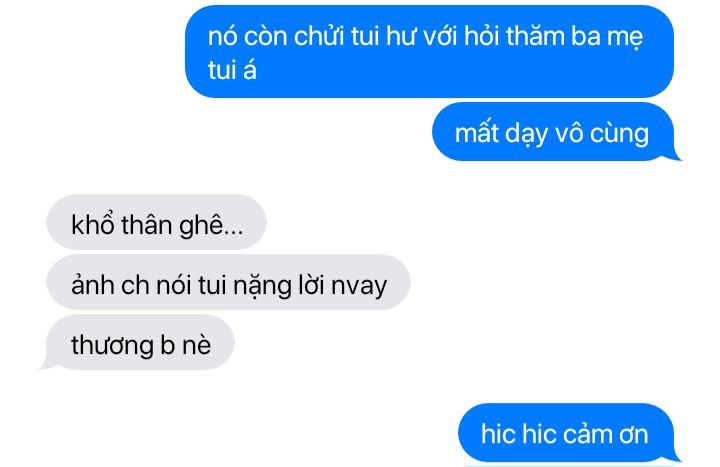Select the "hic hic cảm ơn" blue message

(x=566, y=433)
